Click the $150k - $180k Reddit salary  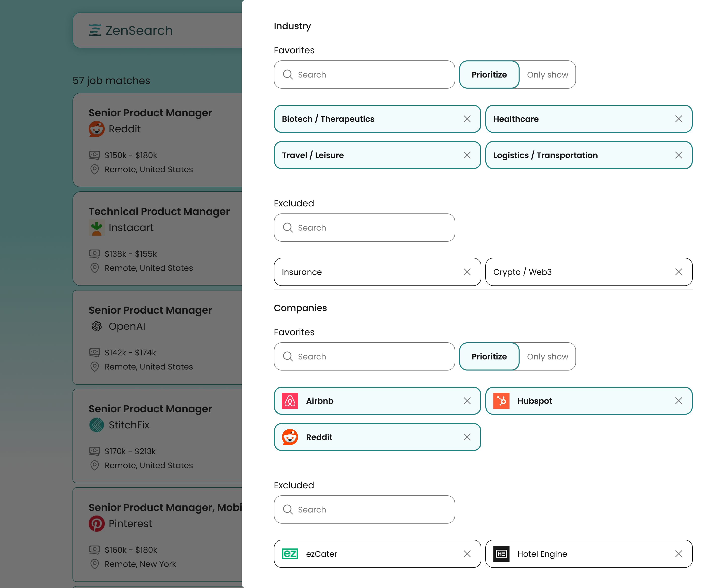(x=131, y=155)
